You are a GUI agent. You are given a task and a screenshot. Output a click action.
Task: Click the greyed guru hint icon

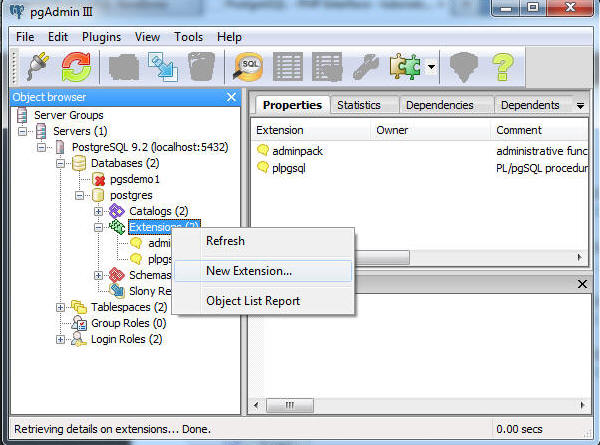point(464,67)
